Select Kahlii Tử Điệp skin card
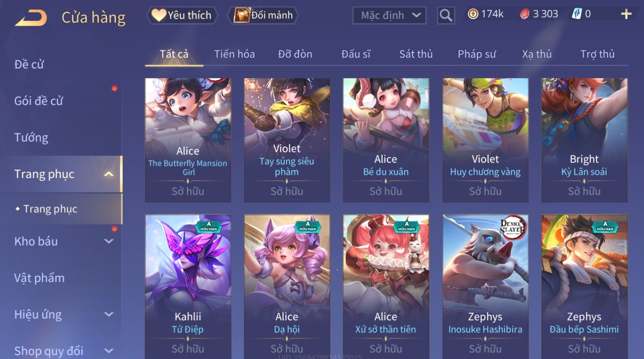The width and height of the screenshot is (644, 359). pyautogui.click(x=188, y=287)
